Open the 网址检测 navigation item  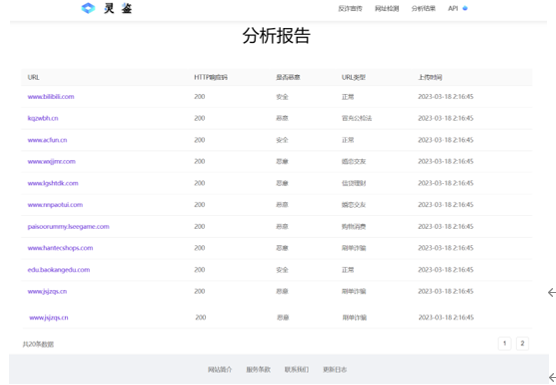point(387,9)
